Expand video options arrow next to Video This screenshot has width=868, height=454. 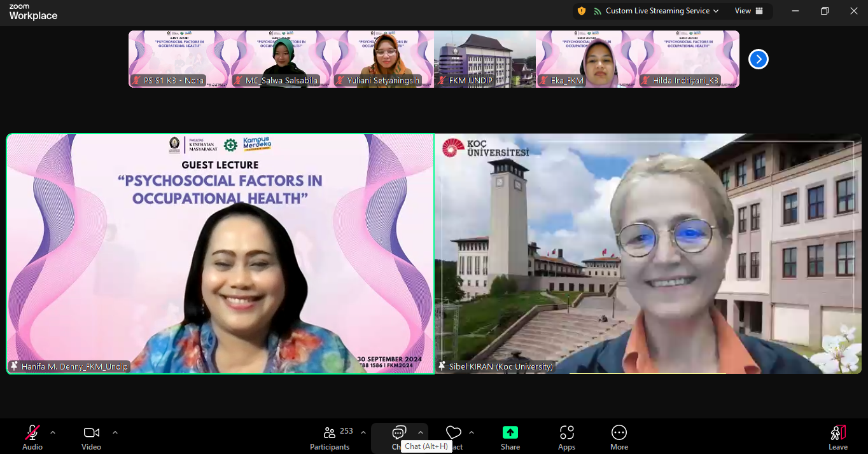[x=115, y=432]
